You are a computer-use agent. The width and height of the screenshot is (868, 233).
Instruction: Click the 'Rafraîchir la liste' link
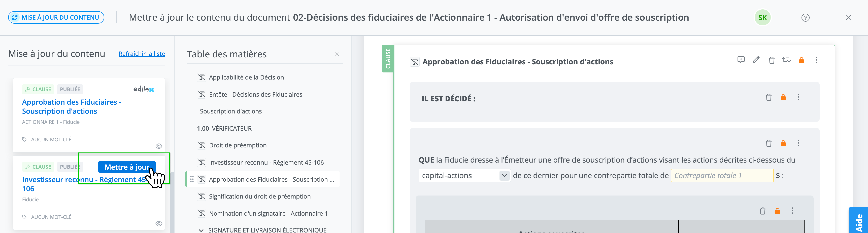(142, 54)
